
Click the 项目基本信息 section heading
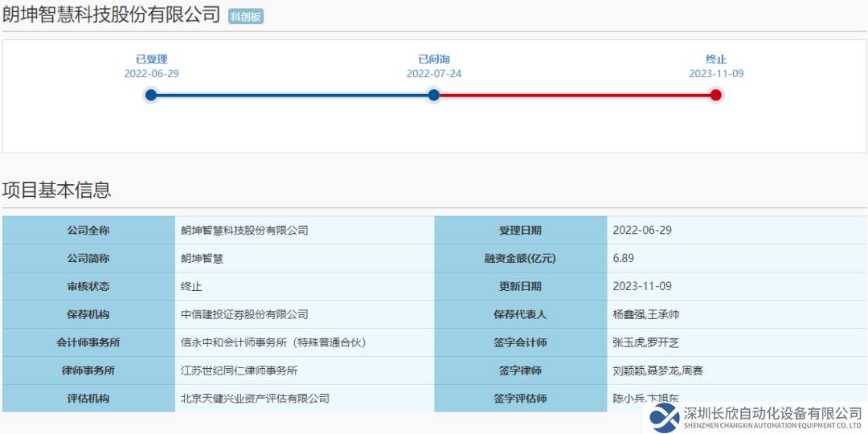click(56, 190)
